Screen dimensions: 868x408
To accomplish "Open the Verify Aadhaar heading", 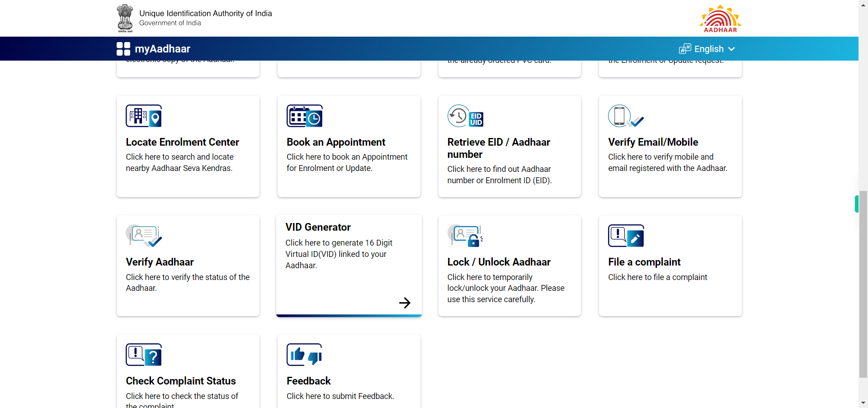I will pos(160,262).
